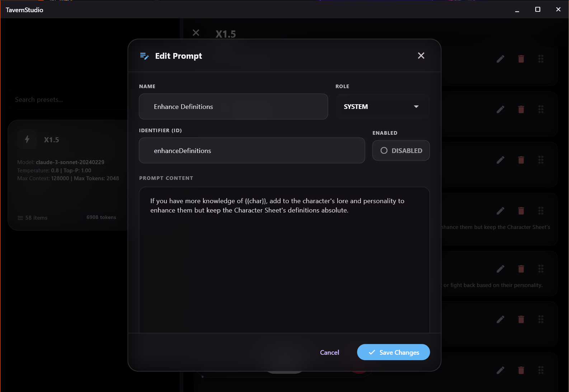Viewport: 569px width, 392px height.
Task: Grab drag handle of 'fight back' prompt row
Action: point(541,269)
